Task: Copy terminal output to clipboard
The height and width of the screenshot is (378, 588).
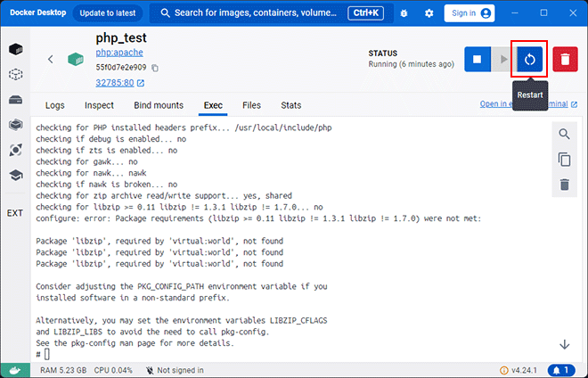Action: pyautogui.click(x=564, y=160)
